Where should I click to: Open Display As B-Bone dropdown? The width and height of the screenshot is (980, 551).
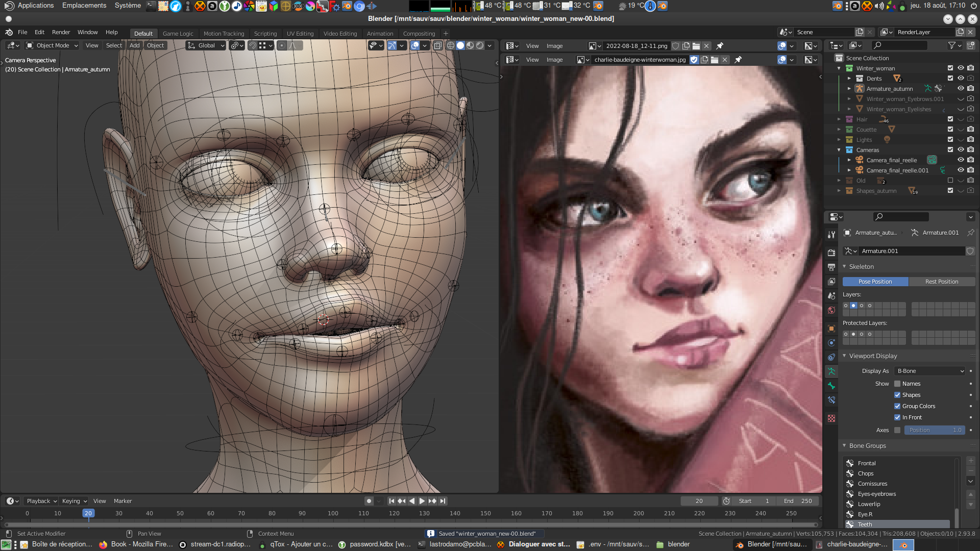pyautogui.click(x=930, y=371)
